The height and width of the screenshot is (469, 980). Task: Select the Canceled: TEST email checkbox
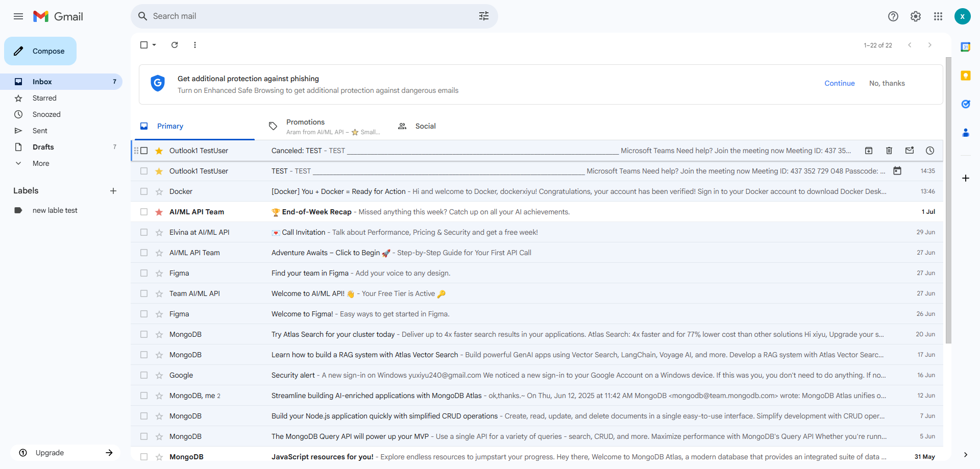144,151
